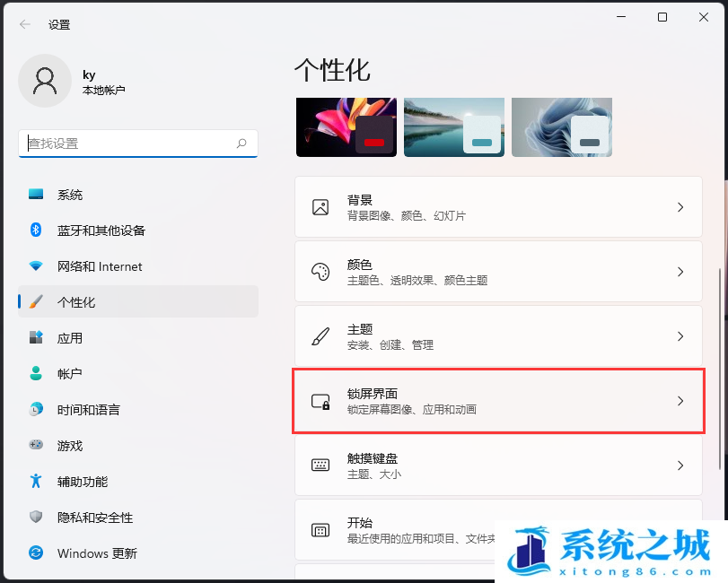The image size is (728, 583).
Task: Open 锁屏界面 lock screen settings card
Action: pyautogui.click(x=498, y=401)
